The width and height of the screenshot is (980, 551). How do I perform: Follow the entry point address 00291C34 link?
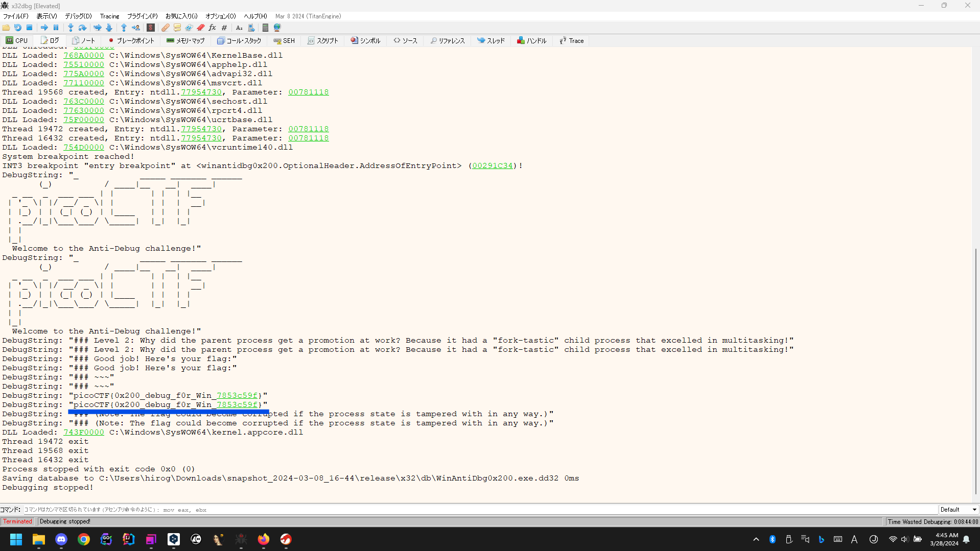click(492, 166)
